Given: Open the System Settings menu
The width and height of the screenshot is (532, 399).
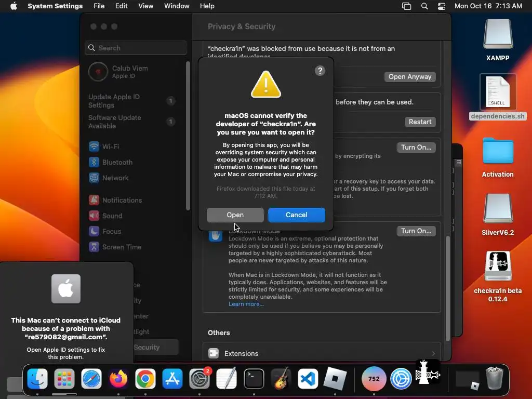Looking at the screenshot, I should pyautogui.click(x=55, y=6).
